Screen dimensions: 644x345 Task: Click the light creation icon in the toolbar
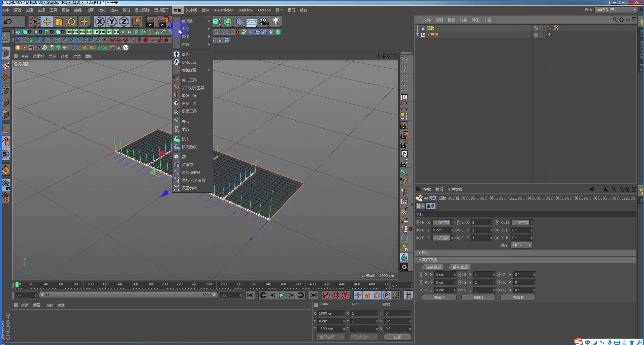(x=276, y=22)
